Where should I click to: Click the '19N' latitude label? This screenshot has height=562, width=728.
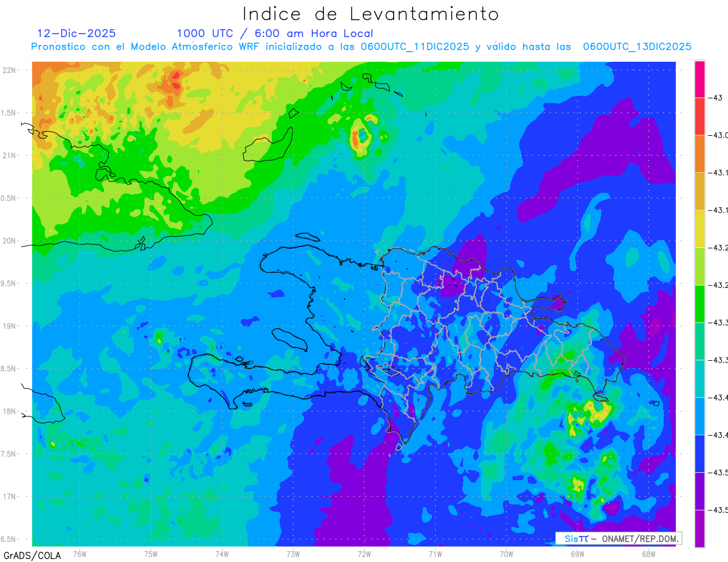click(10, 326)
